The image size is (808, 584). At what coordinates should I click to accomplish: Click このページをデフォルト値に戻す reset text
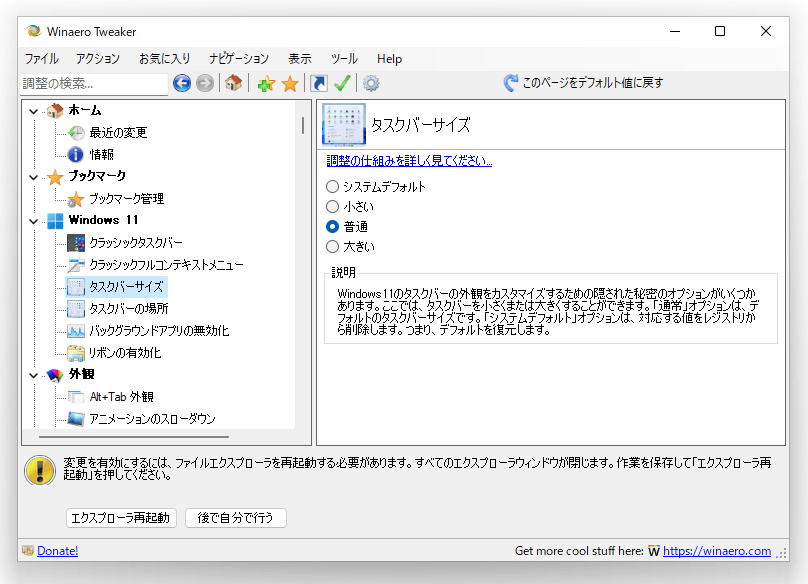(x=593, y=83)
